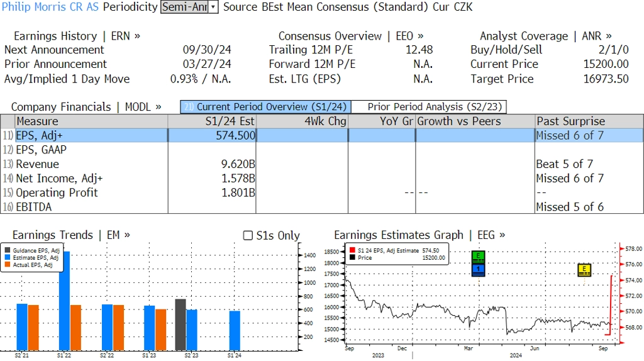Open Company Financials MODL link
The width and height of the screenshot is (644, 361).
click(x=86, y=107)
